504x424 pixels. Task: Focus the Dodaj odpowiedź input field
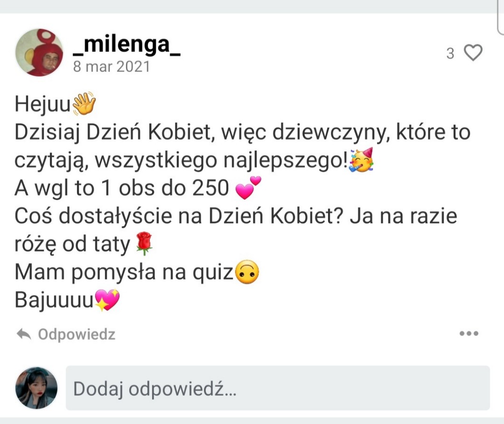pyautogui.click(x=278, y=388)
